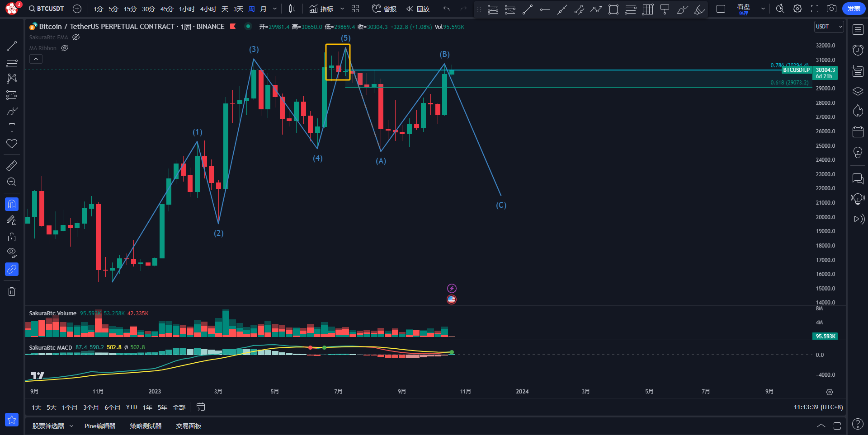868x435 pixels.
Task: Open the layout template grid icon
Action: coord(355,9)
